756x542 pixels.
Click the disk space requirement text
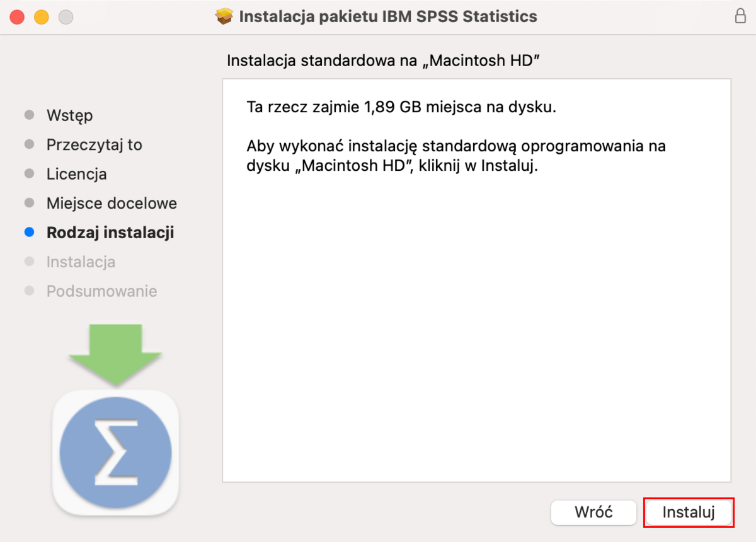[401, 107]
